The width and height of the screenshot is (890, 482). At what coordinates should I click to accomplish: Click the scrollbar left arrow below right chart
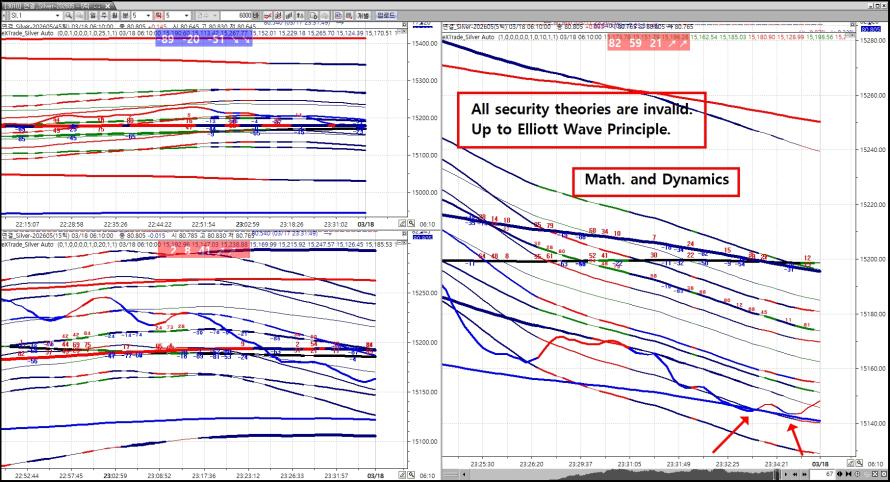464,474
